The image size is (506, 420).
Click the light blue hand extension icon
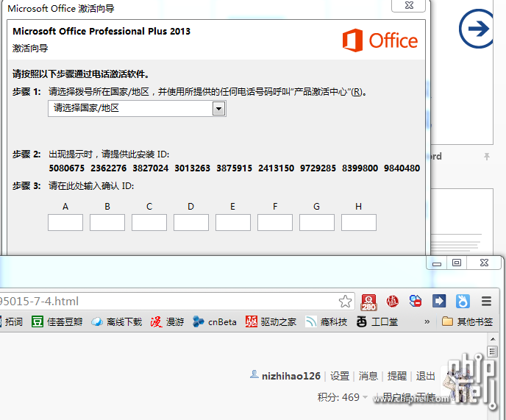463,301
